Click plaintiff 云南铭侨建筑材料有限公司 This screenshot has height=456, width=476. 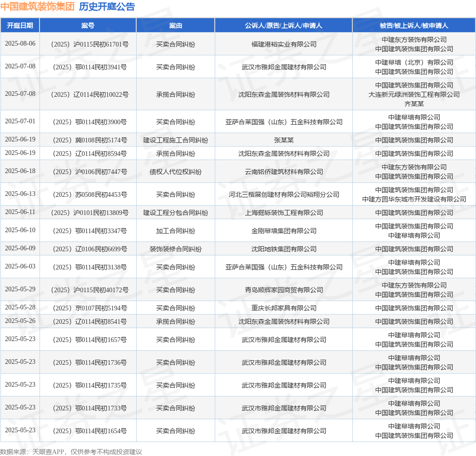[284, 172]
